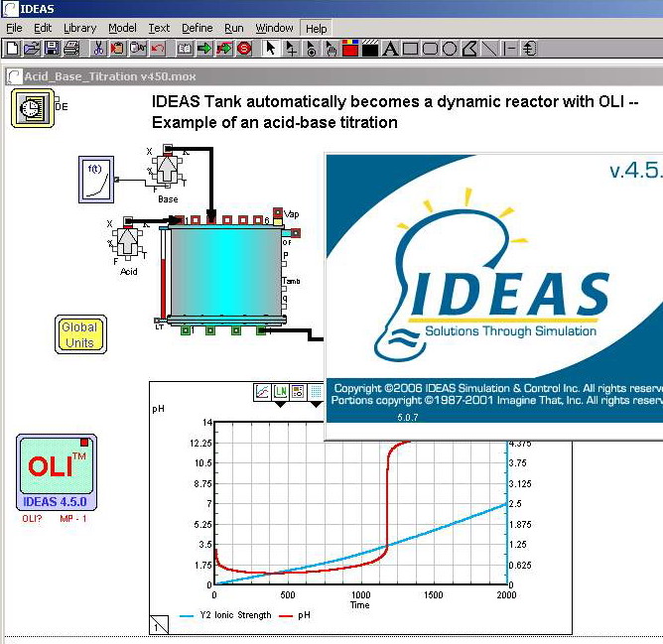Image resolution: width=663 pixels, height=644 pixels.
Task: Open the notebook book icon
Action: pos(185,49)
